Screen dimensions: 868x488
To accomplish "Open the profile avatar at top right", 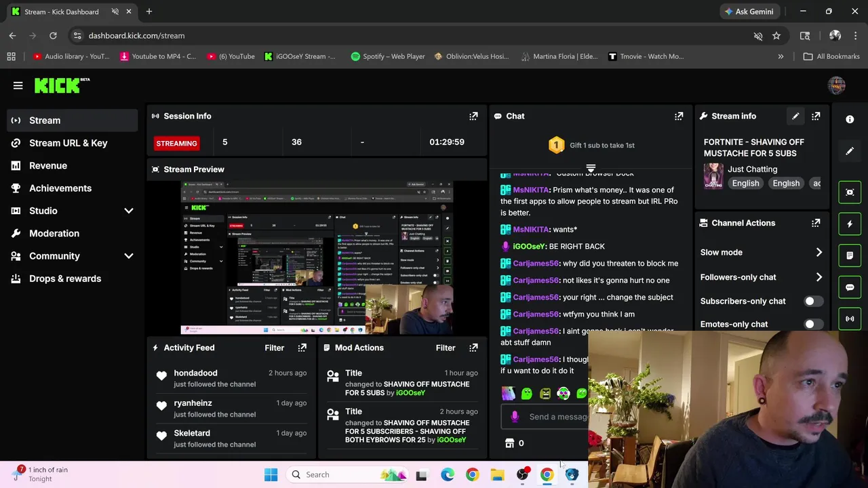I will pos(837,85).
